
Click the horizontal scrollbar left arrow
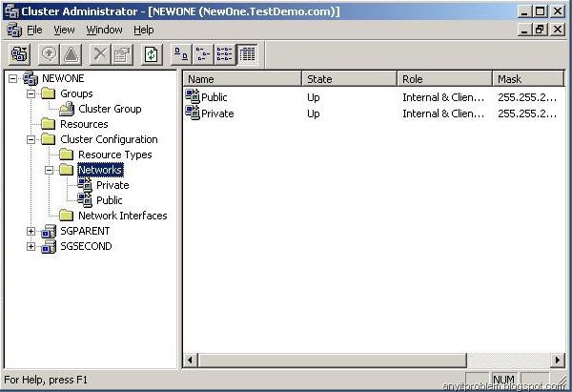pos(190,361)
